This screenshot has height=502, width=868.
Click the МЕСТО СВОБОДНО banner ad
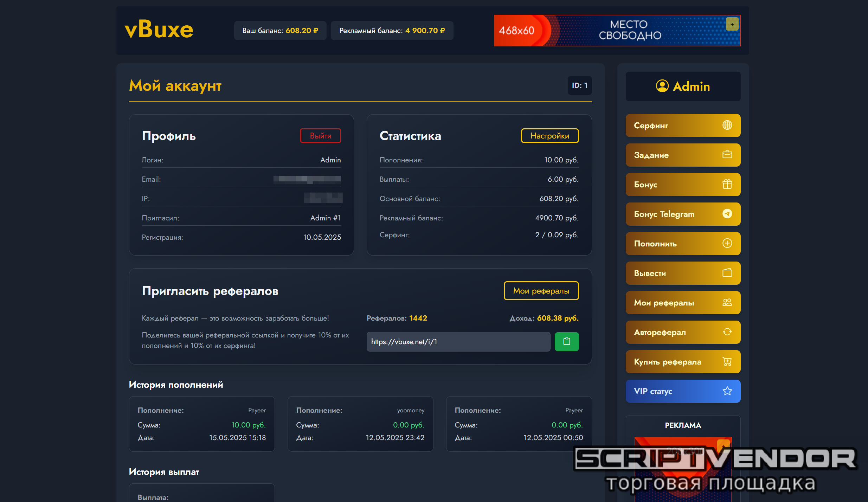[617, 31]
